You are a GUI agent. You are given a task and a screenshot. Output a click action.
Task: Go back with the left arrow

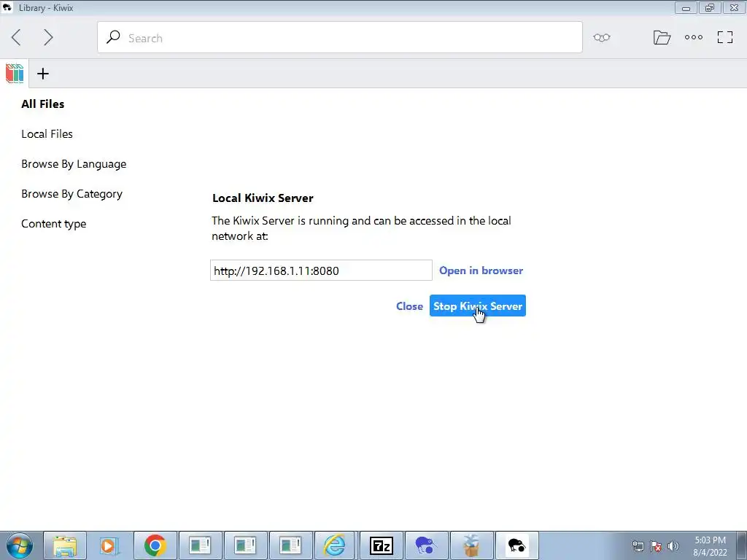16,37
